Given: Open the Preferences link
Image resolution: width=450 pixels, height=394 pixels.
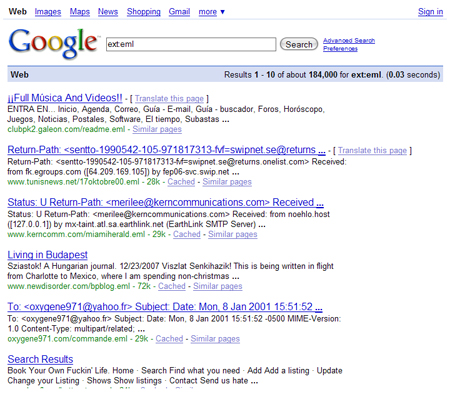Looking at the screenshot, I should (340, 49).
